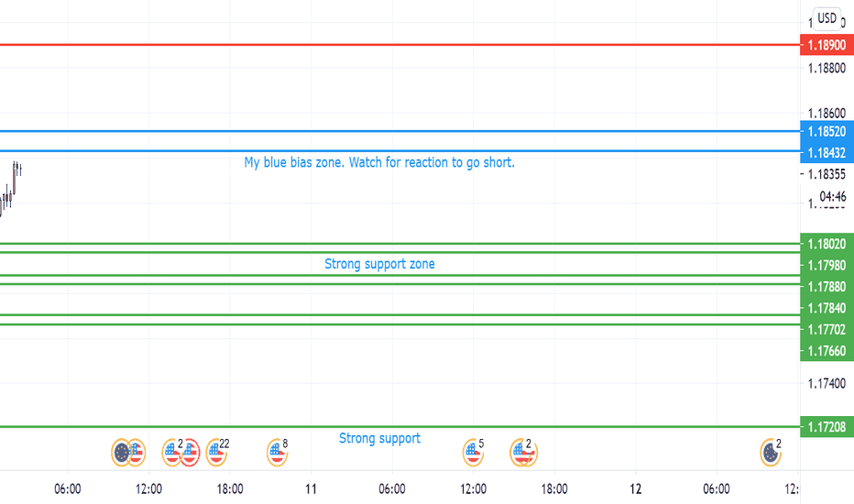Select the green 1.17208 price label
This screenshot has height=504, width=854.
pos(827,427)
